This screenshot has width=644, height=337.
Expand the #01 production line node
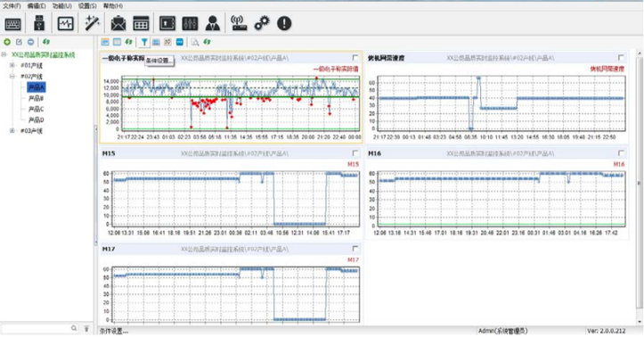click(12, 65)
